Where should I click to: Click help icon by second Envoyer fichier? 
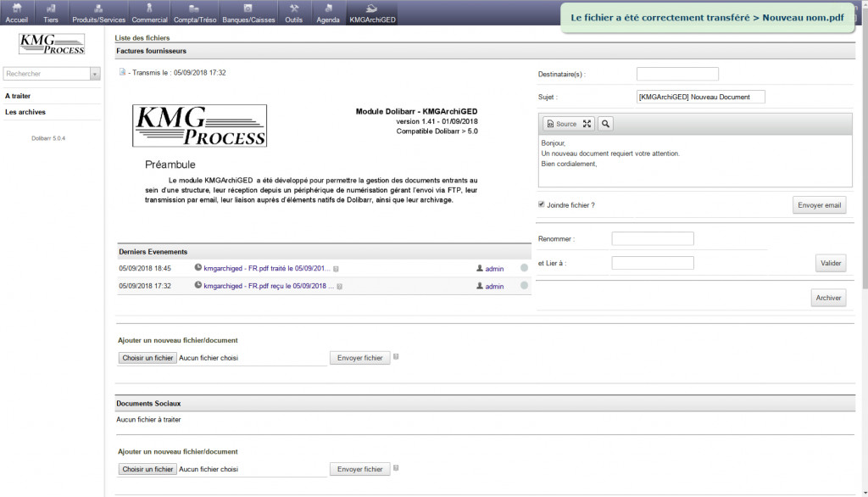click(x=396, y=468)
